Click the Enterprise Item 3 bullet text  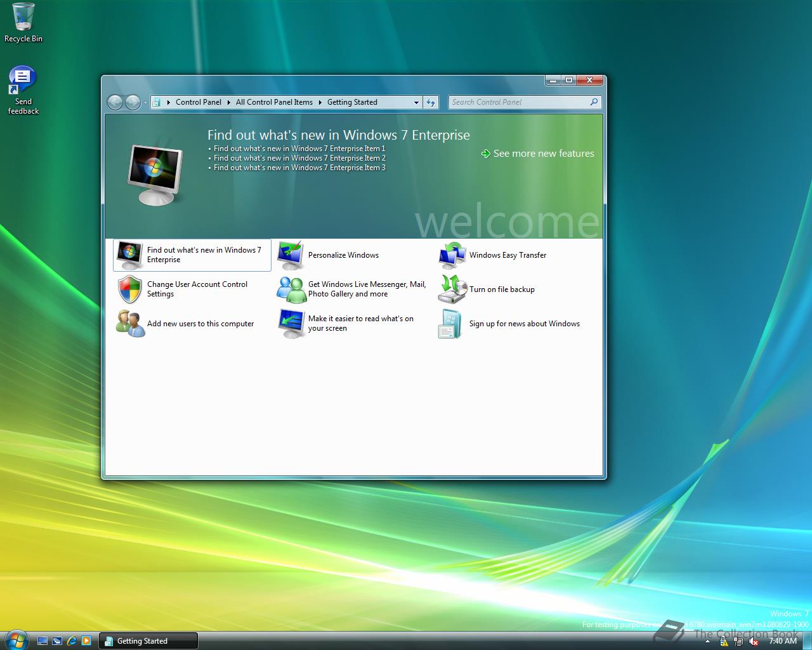[x=299, y=168]
